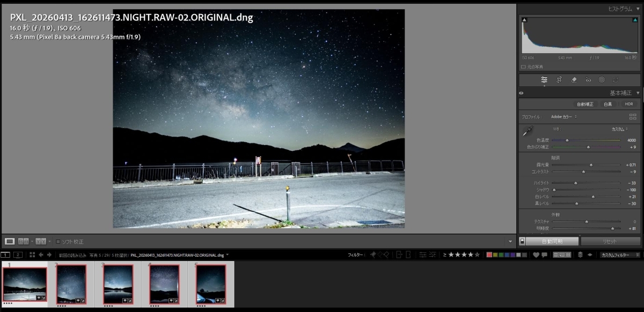Go to the next photo arrow
This screenshot has width=644, height=312.
pyautogui.click(x=49, y=255)
